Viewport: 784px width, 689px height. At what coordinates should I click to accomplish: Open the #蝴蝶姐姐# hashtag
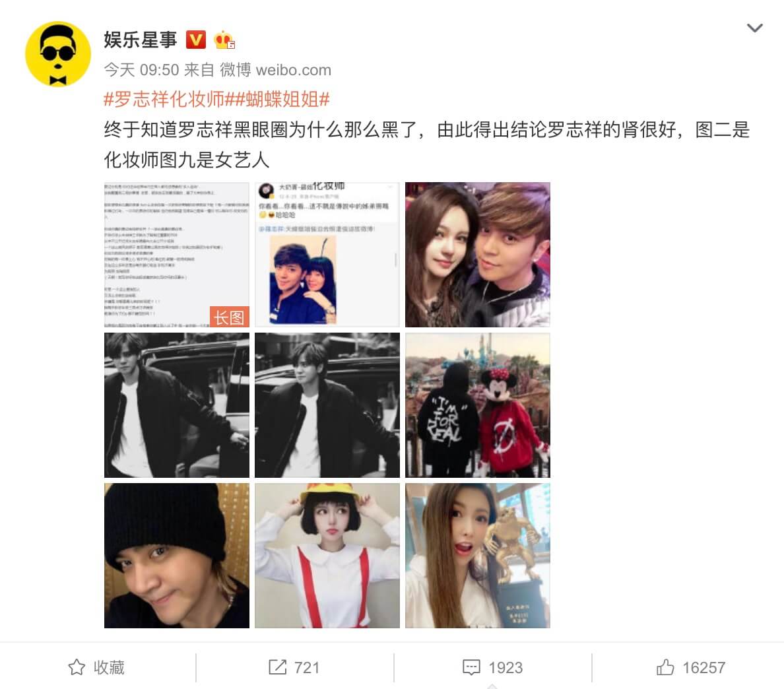tap(278, 99)
